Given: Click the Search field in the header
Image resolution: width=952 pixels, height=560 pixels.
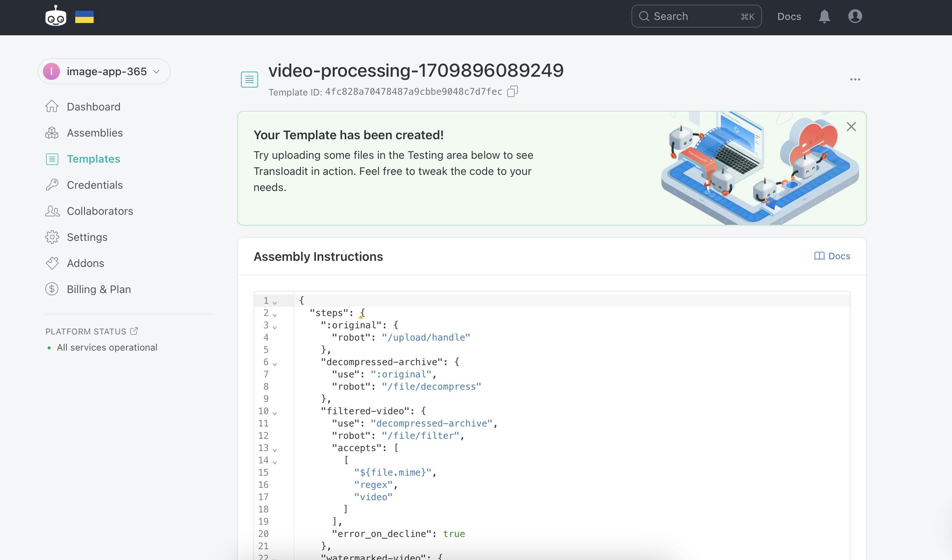Looking at the screenshot, I should (697, 16).
